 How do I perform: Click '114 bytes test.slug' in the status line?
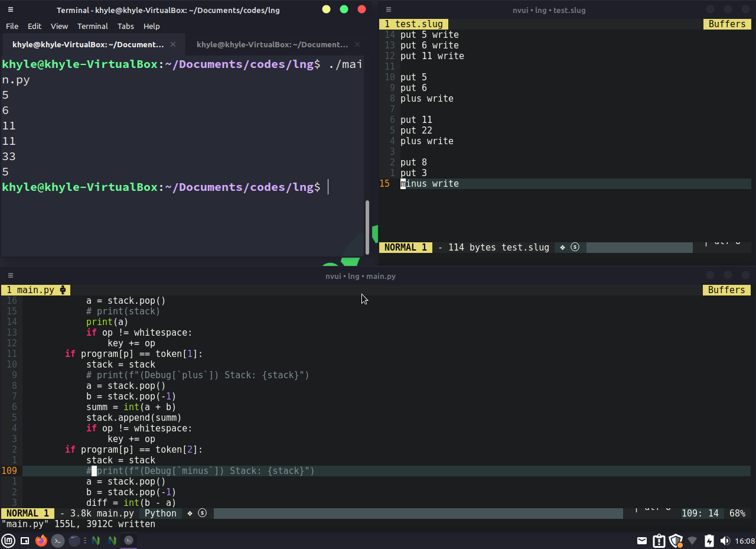[x=498, y=248]
